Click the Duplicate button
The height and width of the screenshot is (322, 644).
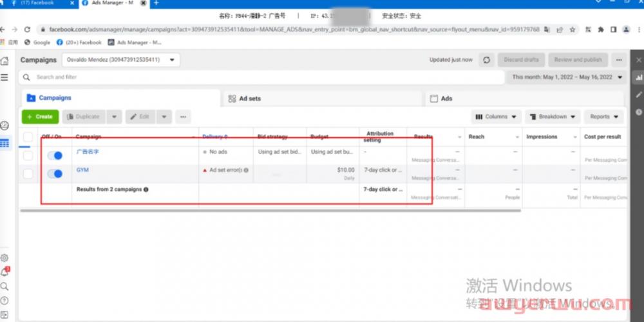click(84, 117)
